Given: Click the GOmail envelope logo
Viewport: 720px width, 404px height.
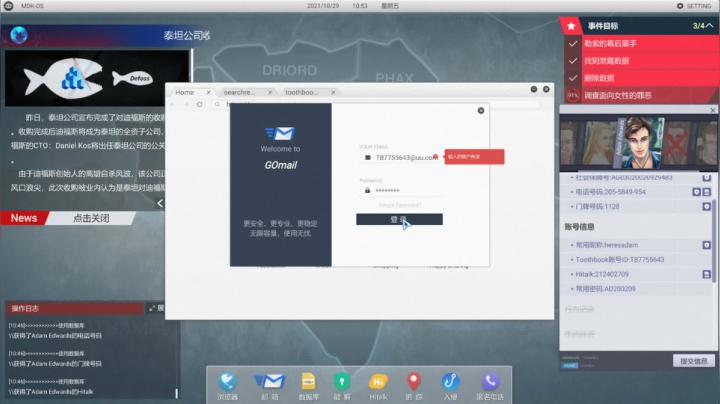Looking at the screenshot, I should click(x=280, y=134).
